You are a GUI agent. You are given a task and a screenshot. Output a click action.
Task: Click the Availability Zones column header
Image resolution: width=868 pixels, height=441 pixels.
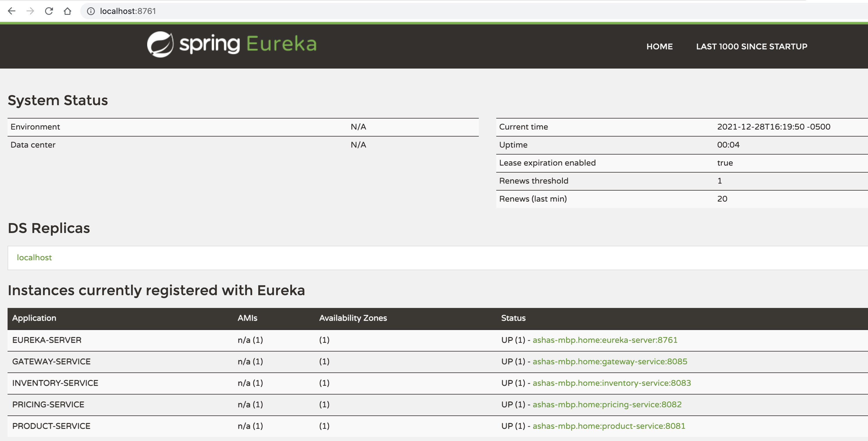353,318
